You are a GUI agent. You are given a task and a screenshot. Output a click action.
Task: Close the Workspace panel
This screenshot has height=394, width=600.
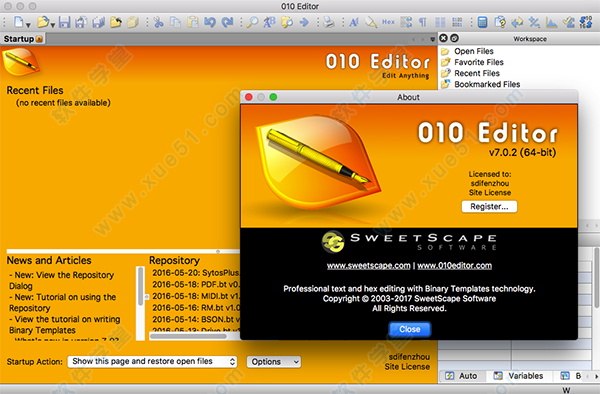coord(443,38)
